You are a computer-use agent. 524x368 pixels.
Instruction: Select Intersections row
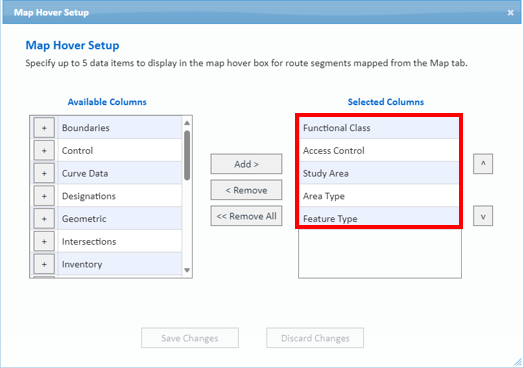click(x=120, y=241)
